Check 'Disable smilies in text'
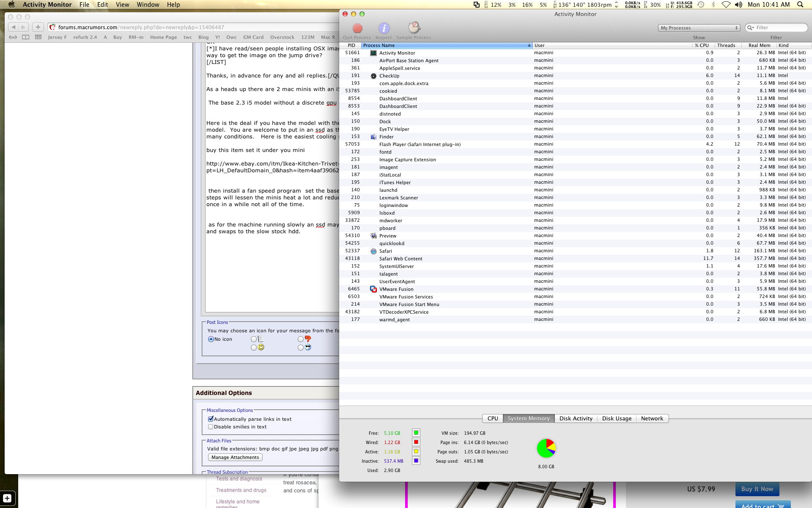 pyautogui.click(x=211, y=427)
